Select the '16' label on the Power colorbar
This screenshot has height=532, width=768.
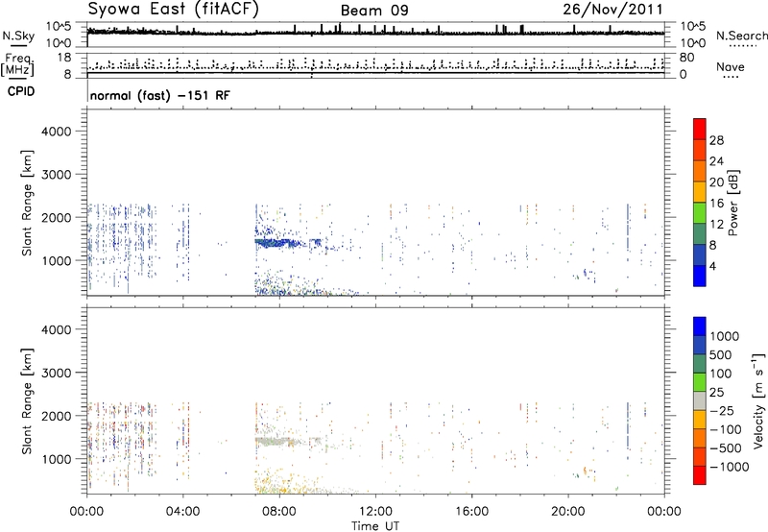tap(716, 204)
